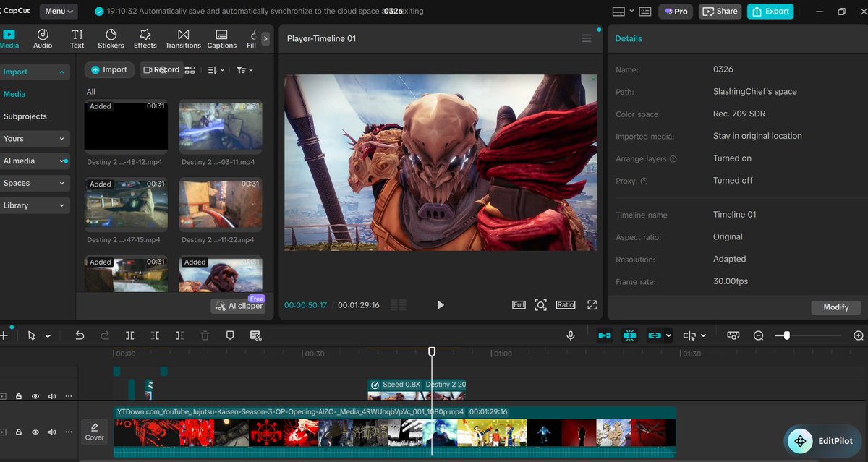Mute the main video track audio

[x=52, y=432]
